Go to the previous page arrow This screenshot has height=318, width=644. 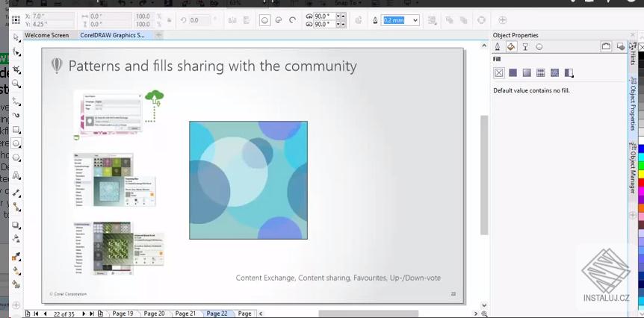(x=45, y=314)
